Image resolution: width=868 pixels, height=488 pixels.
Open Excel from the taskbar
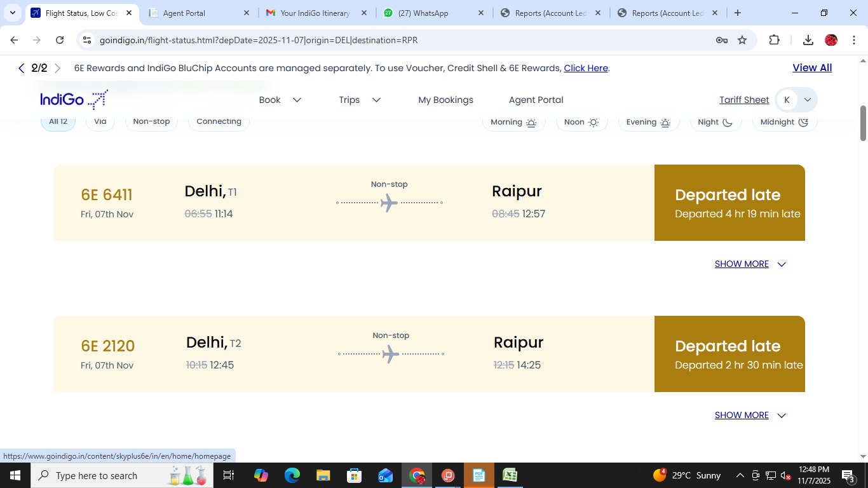(510, 475)
